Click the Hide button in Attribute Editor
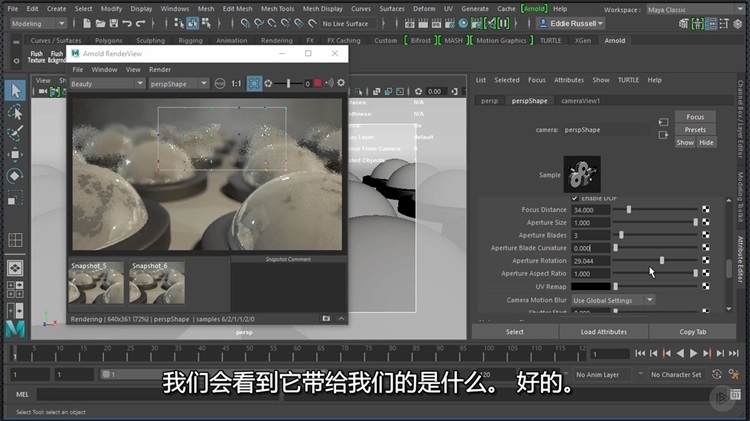This screenshot has height=421, width=750. [x=706, y=143]
